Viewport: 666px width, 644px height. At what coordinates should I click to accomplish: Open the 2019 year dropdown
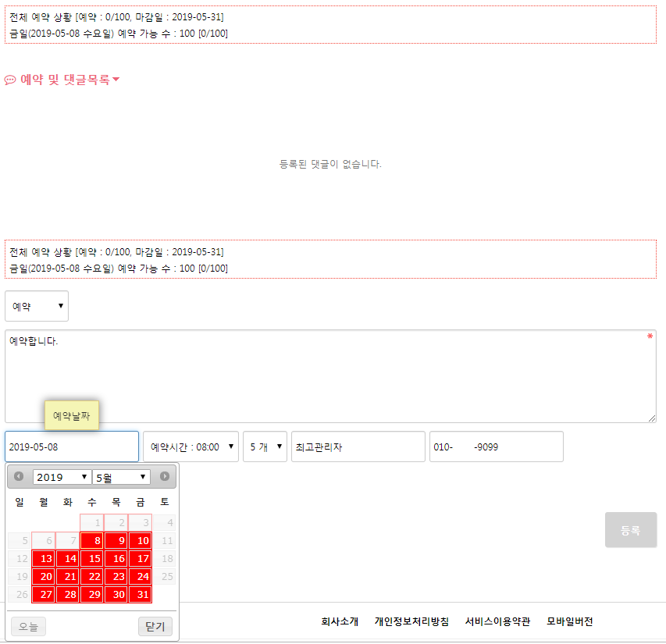pyautogui.click(x=62, y=477)
